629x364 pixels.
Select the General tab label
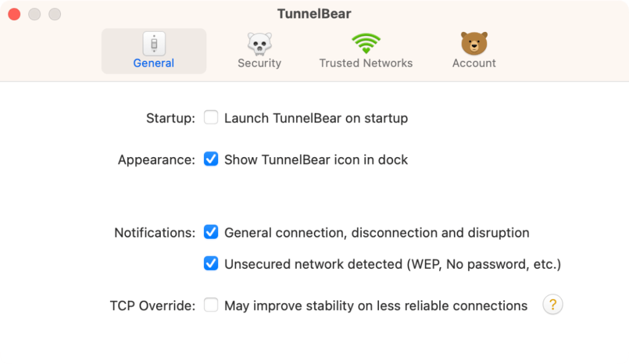[154, 63]
